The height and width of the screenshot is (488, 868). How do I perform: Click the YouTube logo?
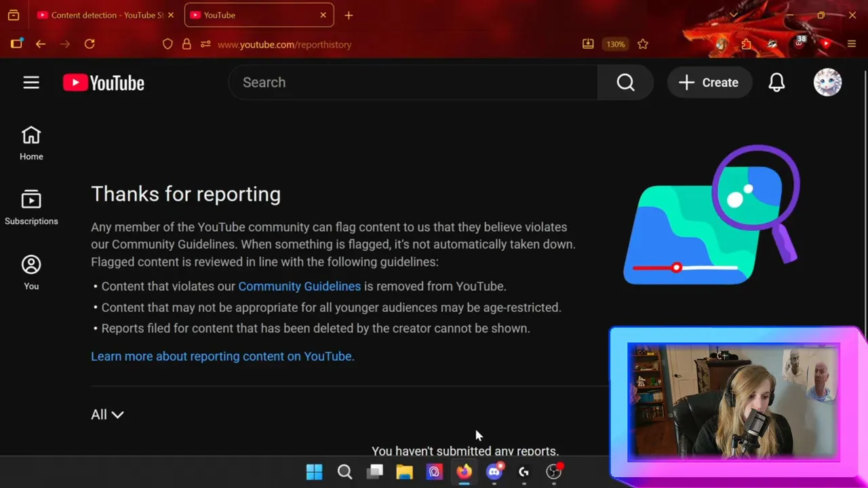[x=104, y=83]
